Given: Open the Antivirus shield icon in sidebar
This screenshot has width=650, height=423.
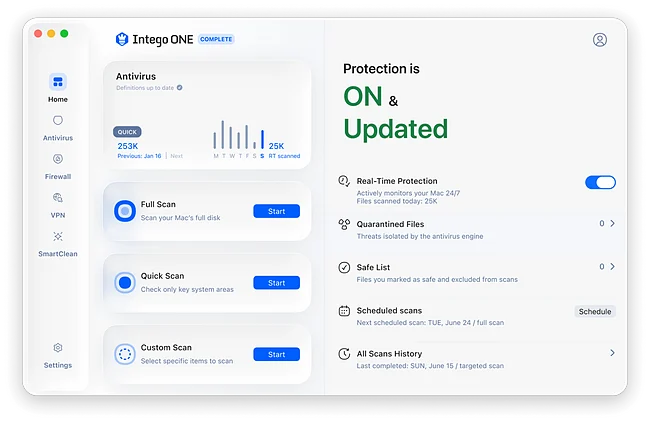Looking at the screenshot, I should click(58, 120).
